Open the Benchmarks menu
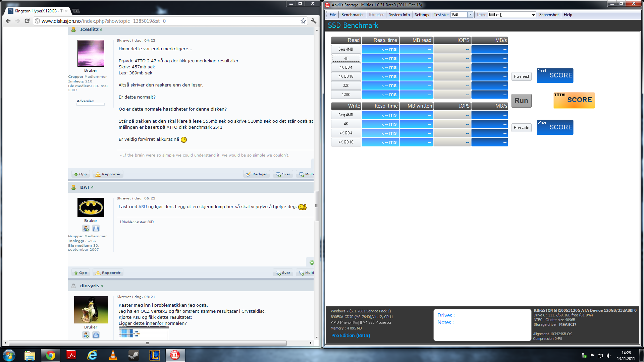Image resolution: width=644 pixels, height=362 pixels. tap(352, 15)
